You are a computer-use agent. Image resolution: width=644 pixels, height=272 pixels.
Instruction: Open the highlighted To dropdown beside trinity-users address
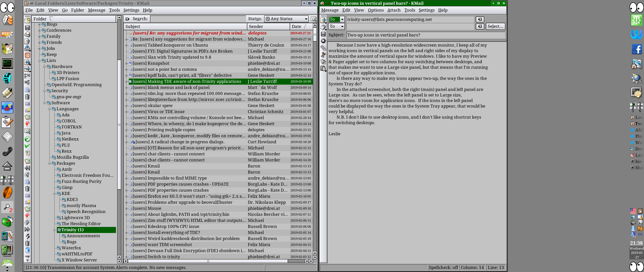coord(336,19)
